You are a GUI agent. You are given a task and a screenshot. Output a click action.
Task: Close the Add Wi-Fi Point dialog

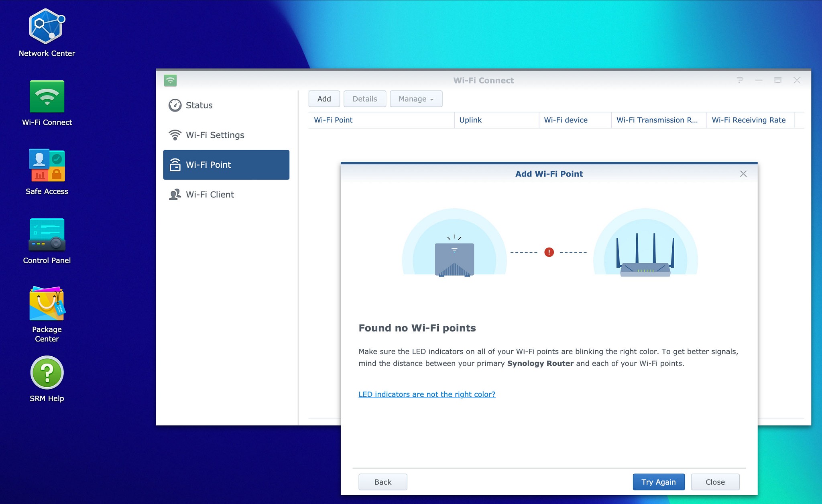743,174
